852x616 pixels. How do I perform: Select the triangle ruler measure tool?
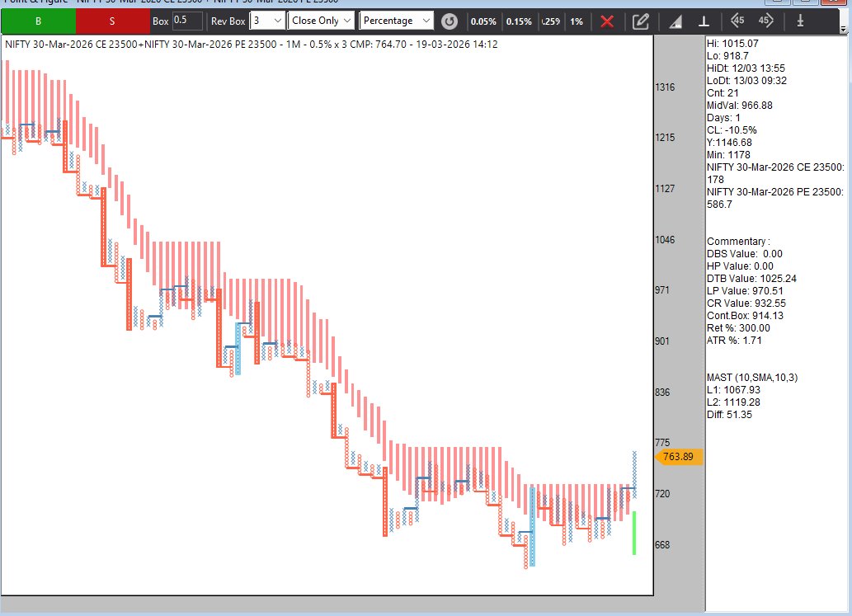tap(675, 21)
